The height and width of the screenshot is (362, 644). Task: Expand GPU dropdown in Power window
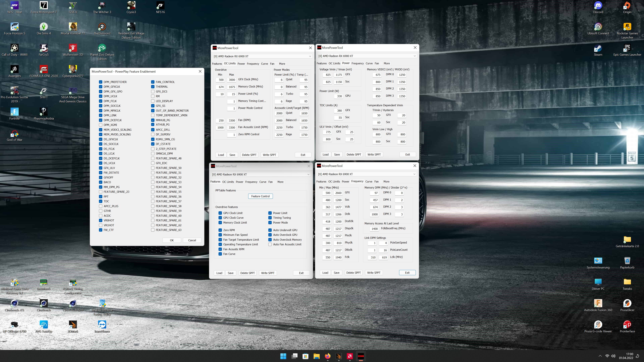click(x=415, y=56)
